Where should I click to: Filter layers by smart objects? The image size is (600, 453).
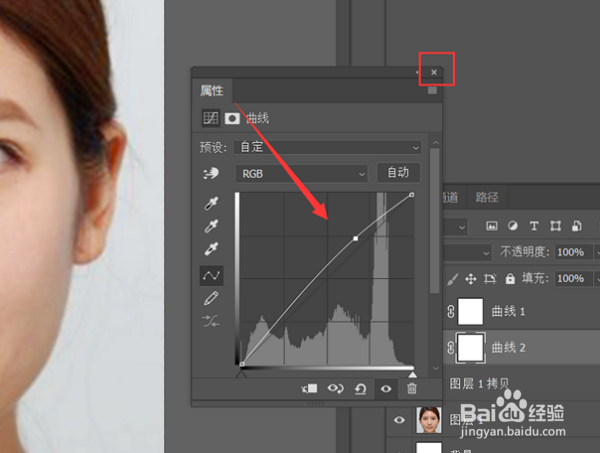(577, 226)
